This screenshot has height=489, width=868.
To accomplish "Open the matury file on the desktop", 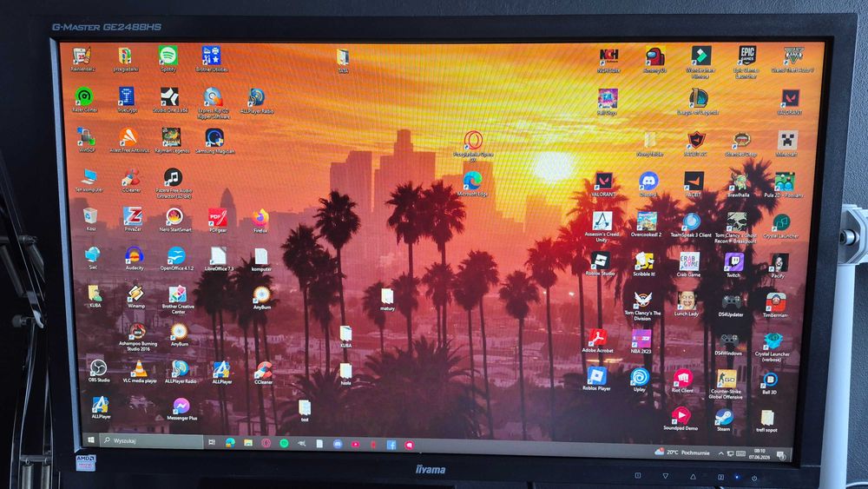I will coord(387,300).
